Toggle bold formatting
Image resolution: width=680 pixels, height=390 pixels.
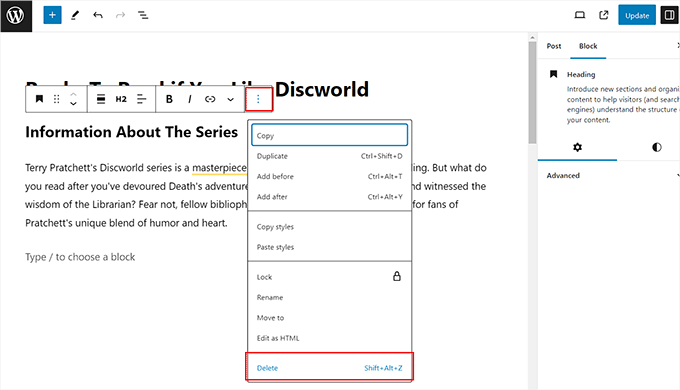coord(169,99)
